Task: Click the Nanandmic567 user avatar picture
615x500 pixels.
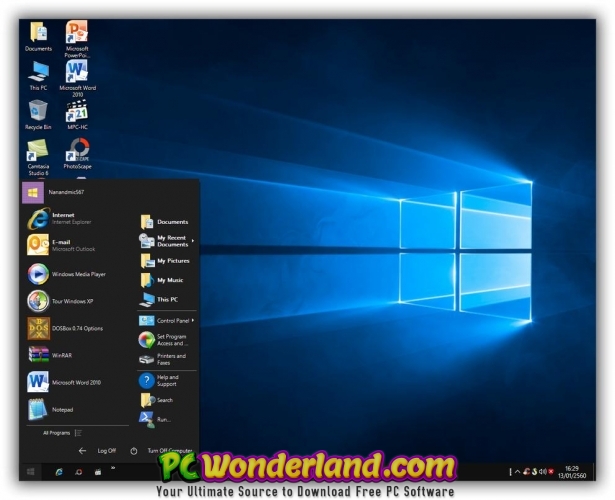Action: (x=33, y=193)
